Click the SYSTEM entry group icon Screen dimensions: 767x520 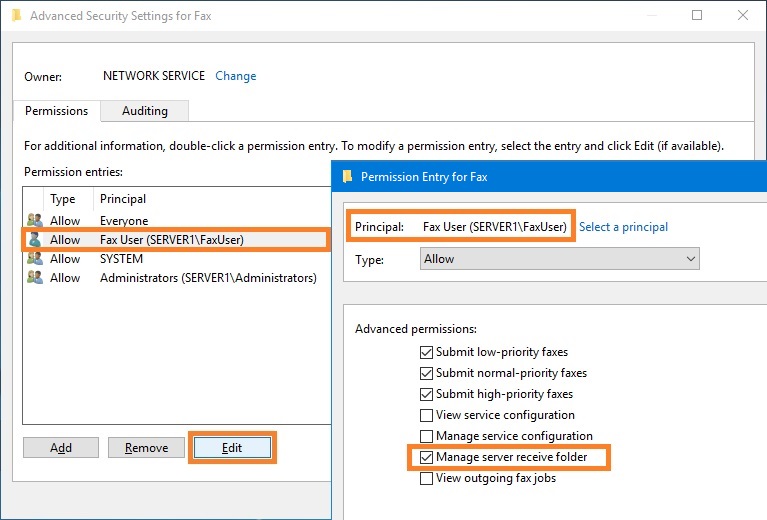tap(35, 259)
